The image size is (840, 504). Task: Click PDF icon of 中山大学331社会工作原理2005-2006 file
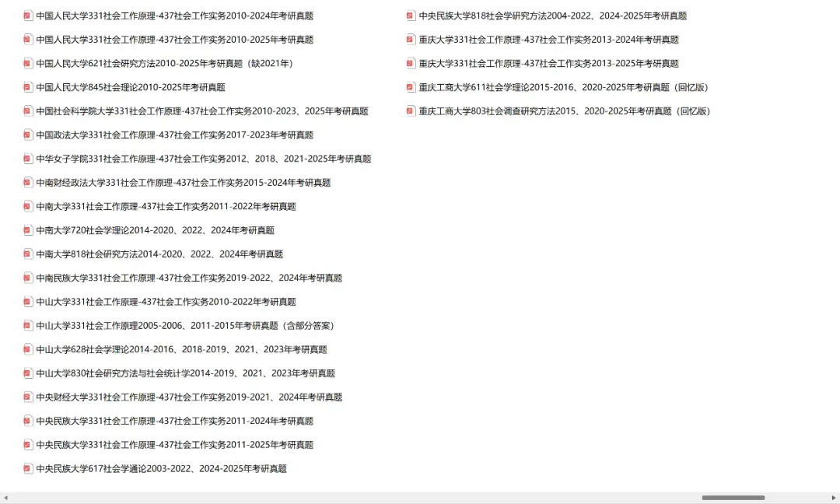[28, 326]
